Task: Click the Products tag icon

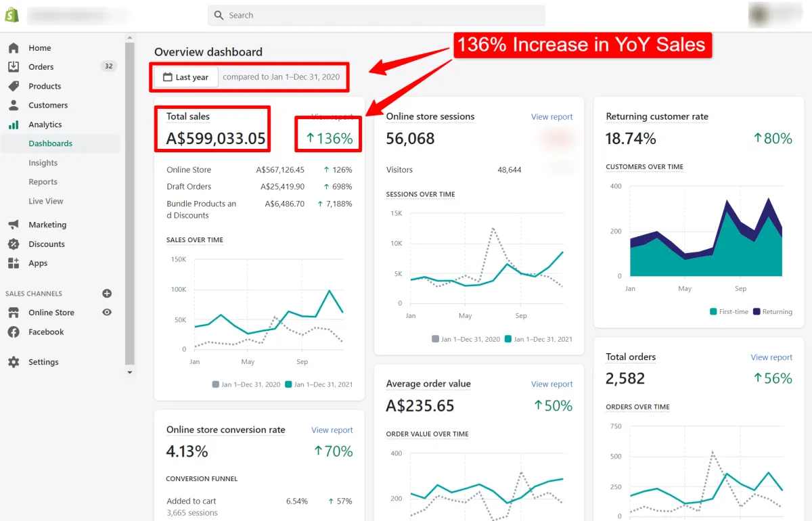Action: tap(14, 86)
